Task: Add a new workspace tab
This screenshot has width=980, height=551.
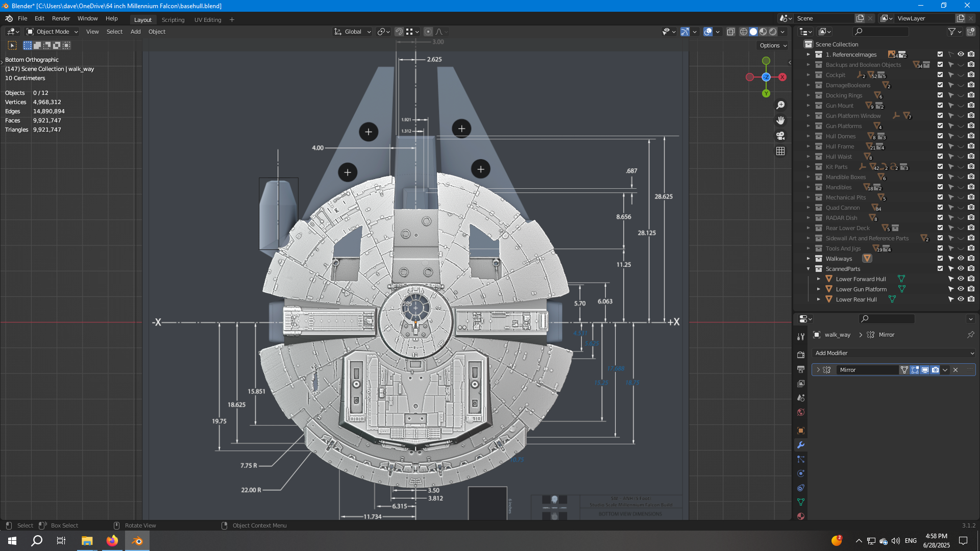Action: (232, 20)
